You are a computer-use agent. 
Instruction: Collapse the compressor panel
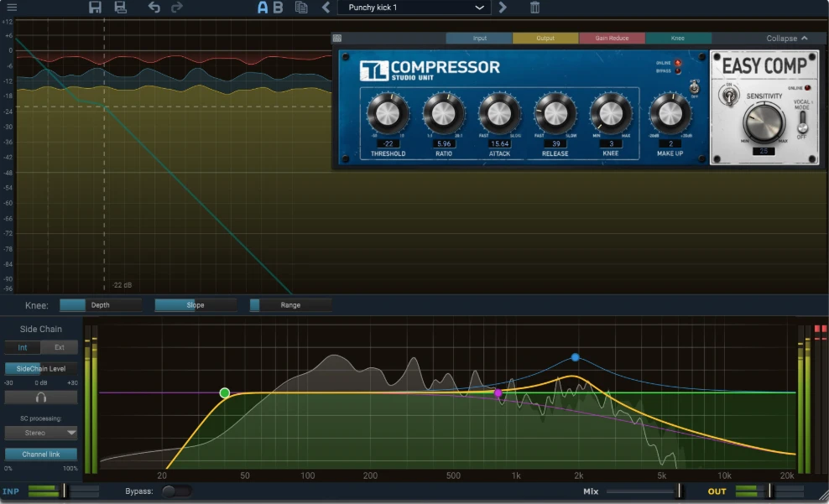(x=787, y=38)
